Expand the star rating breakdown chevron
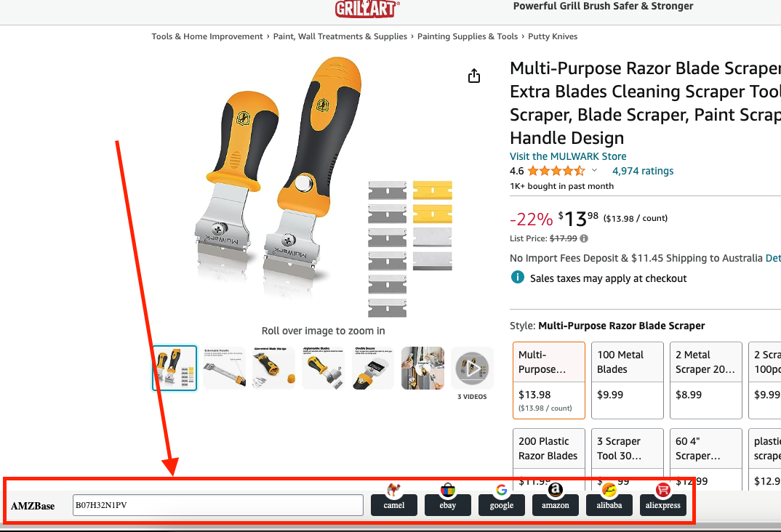 pos(594,170)
